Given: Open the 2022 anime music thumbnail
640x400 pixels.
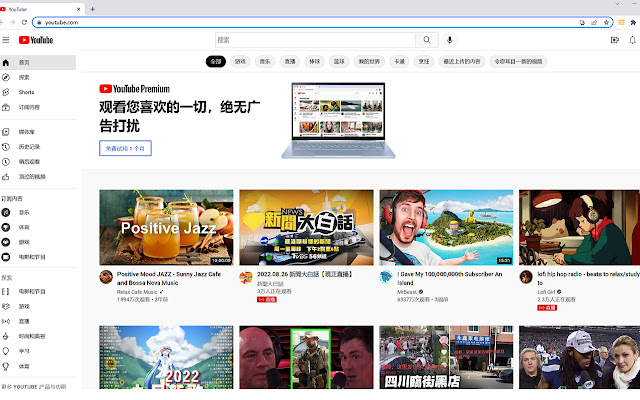Looking at the screenshot, I should point(166,357).
